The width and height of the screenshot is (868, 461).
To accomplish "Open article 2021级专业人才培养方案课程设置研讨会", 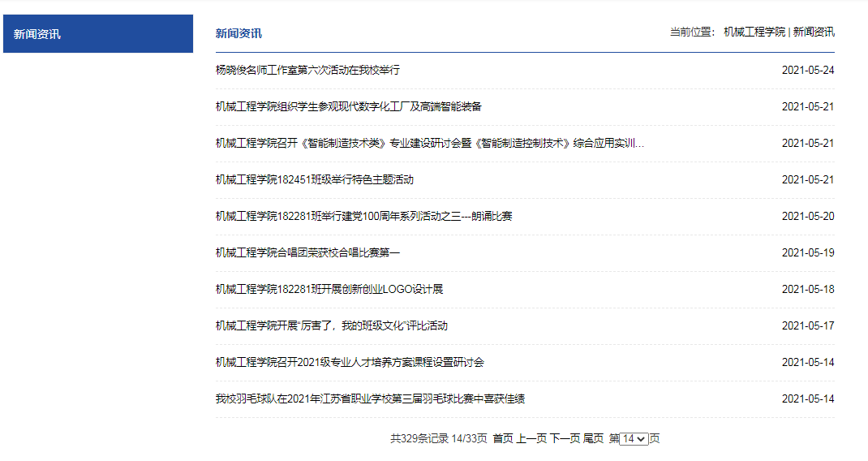I will (350, 362).
